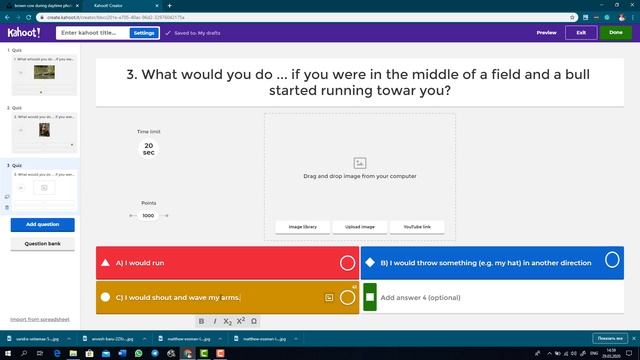
Task: Show all downloads in the download bar
Action: click(610, 338)
